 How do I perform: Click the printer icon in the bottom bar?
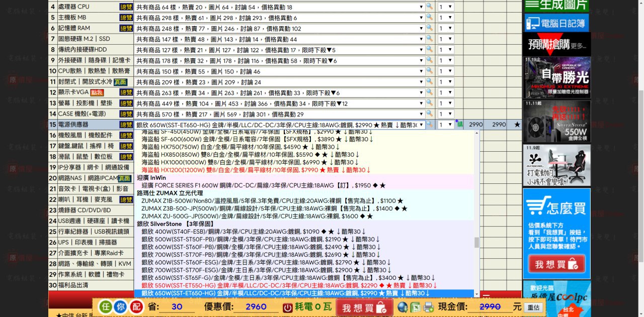tap(429, 307)
